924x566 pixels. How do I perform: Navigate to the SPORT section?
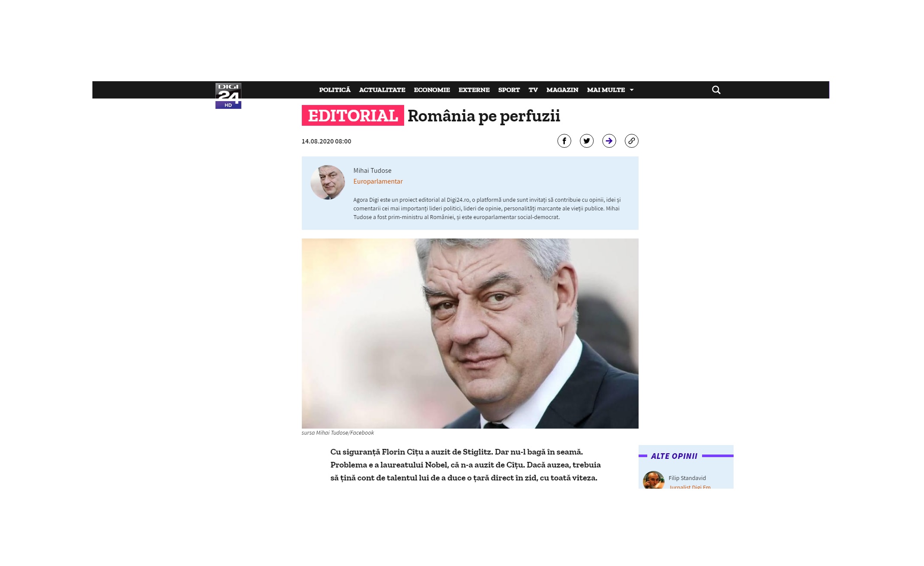[x=509, y=90]
